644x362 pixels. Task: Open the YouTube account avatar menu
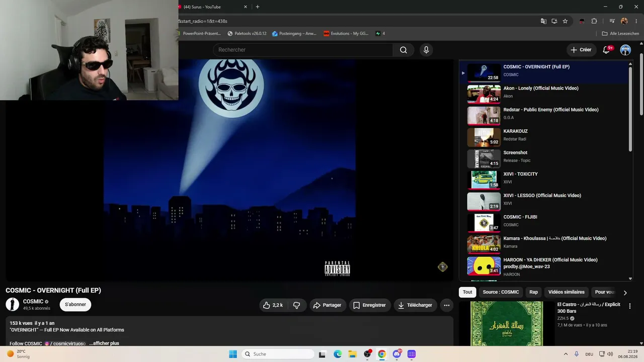[625, 50]
